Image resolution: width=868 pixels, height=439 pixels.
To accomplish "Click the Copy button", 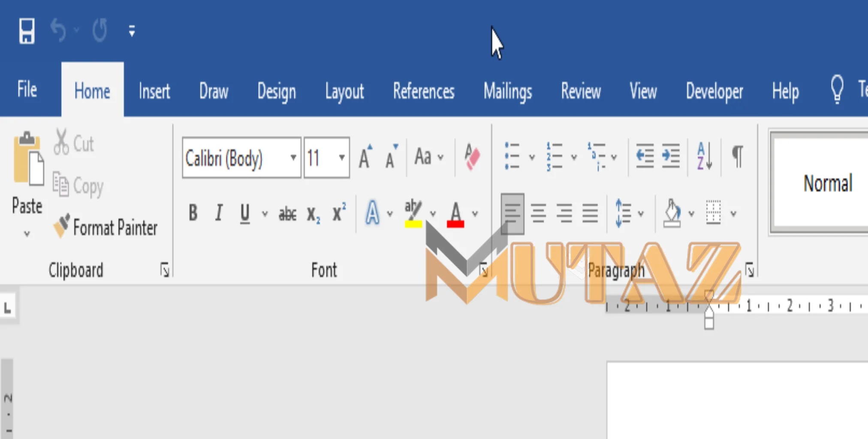I will pyautogui.click(x=78, y=185).
